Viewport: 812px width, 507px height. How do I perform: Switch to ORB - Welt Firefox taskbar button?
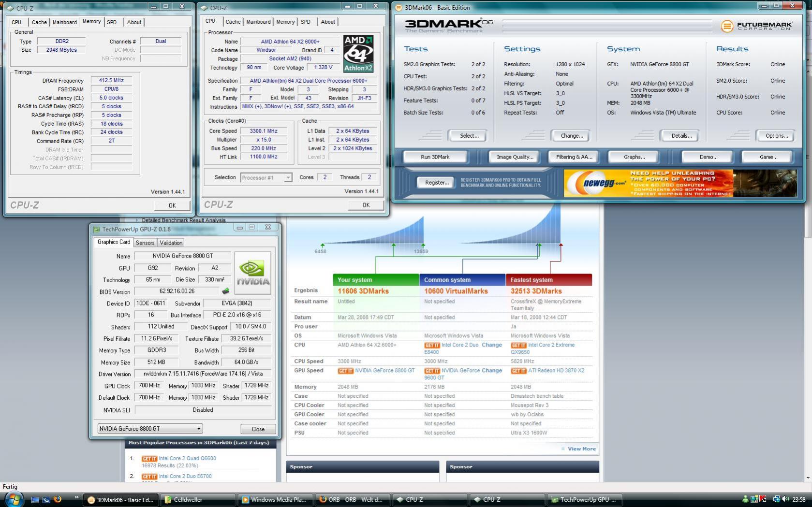point(352,500)
